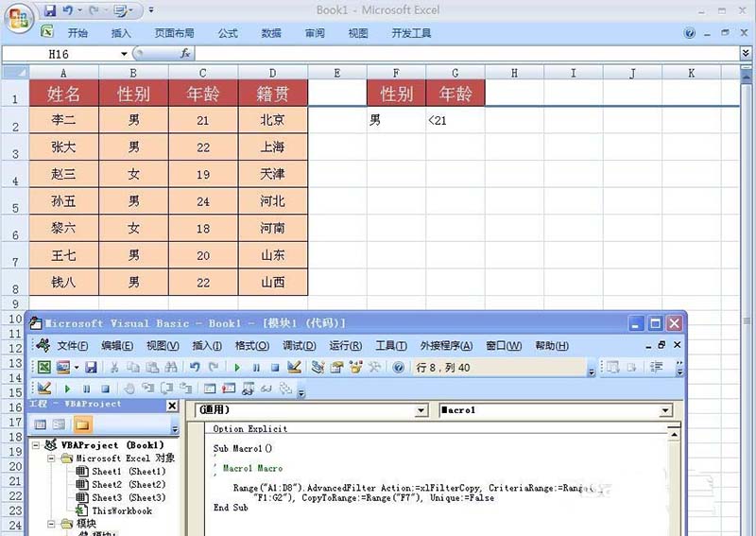Click Run on the Debug toolbar
Viewport: 756px width, 536px height.
[67, 389]
